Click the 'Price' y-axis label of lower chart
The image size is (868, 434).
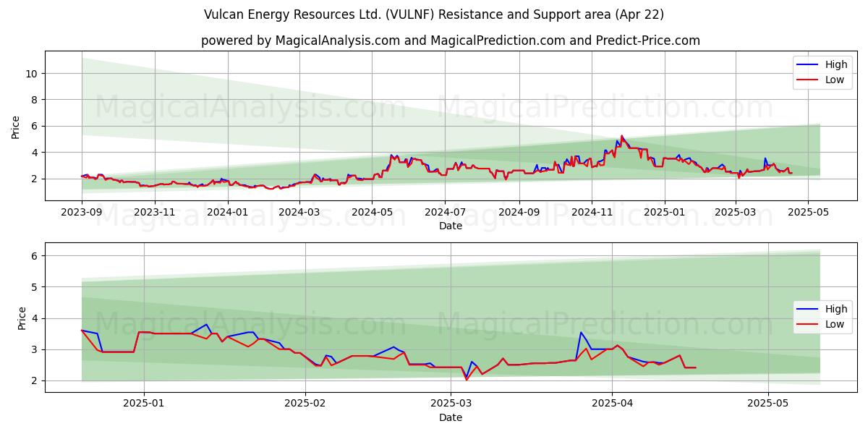pos(22,318)
